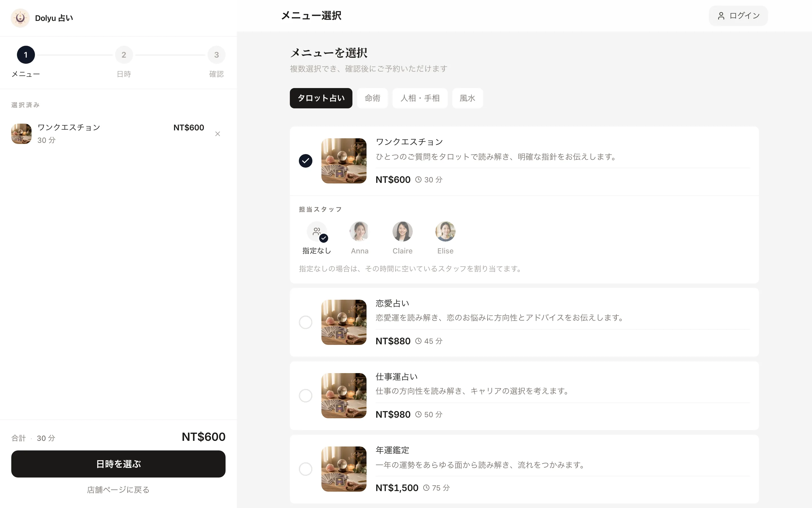Click the ワンクエスチョン thumbnail in selected list

click(x=21, y=134)
